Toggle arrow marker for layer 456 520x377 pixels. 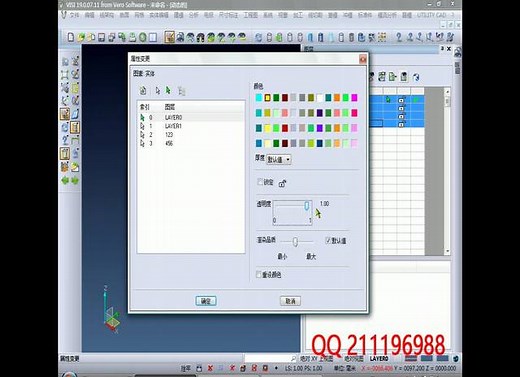(x=143, y=143)
